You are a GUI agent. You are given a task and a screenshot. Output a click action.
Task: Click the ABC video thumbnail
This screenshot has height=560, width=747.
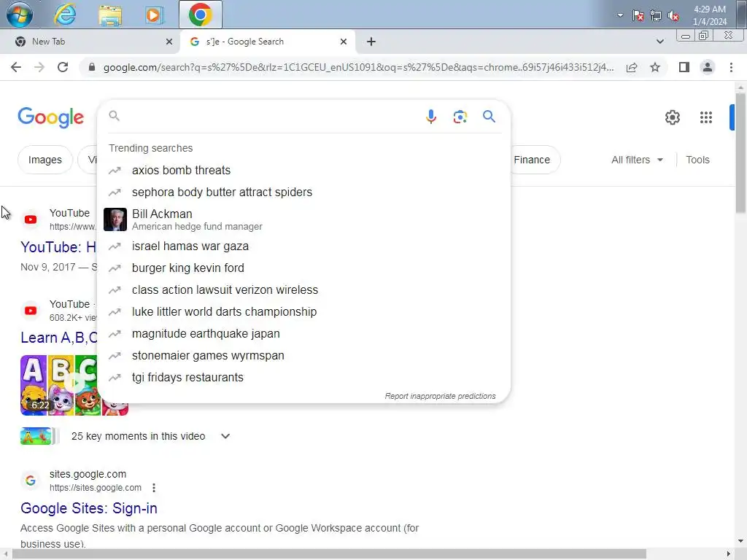(x=58, y=385)
